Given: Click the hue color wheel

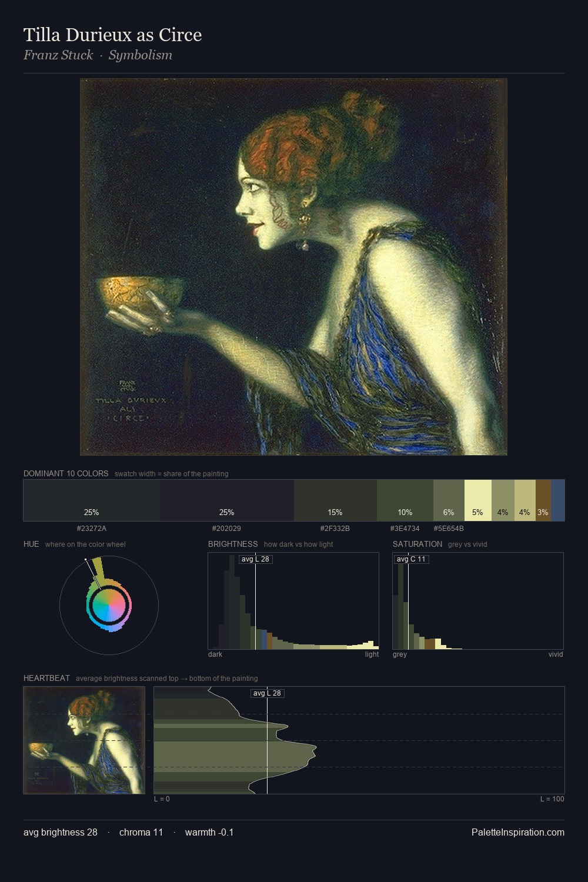Looking at the screenshot, I should (x=109, y=605).
